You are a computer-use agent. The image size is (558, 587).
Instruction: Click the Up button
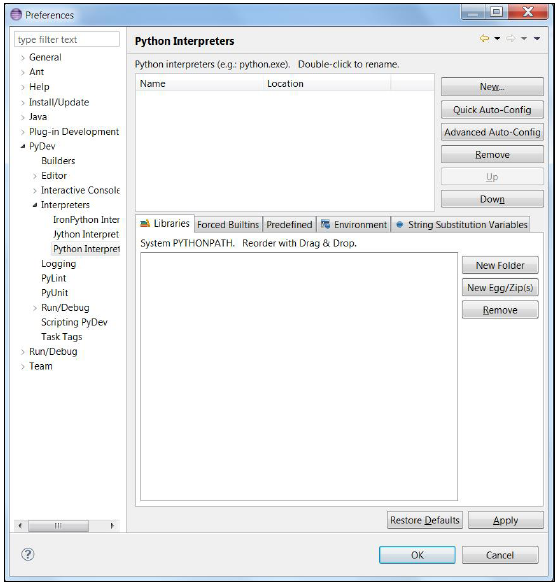pyautogui.click(x=492, y=177)
